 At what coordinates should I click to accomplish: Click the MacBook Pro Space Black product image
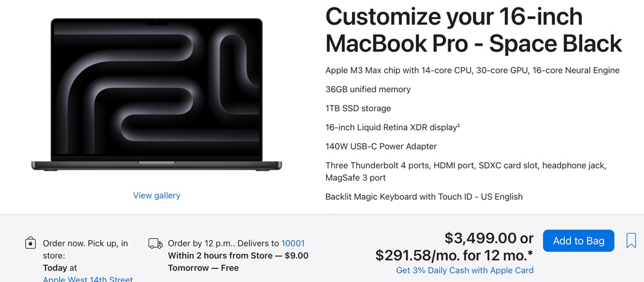[156, 95]
